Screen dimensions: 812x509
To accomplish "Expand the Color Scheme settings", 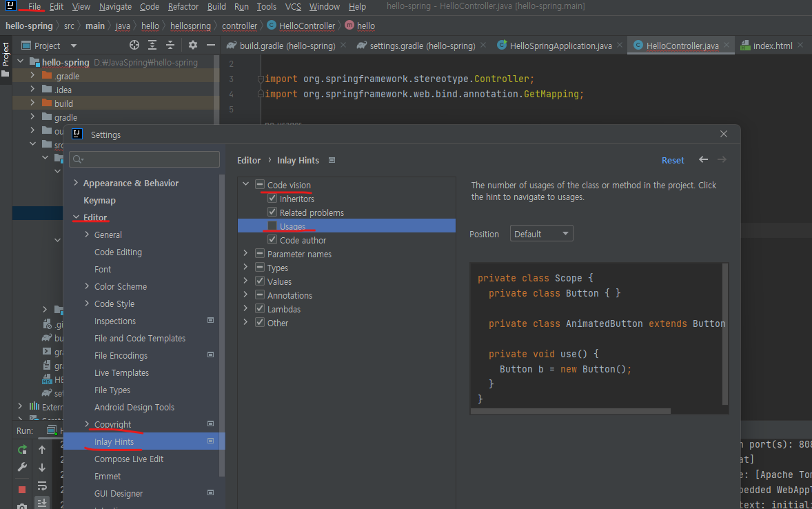I will 87,286.
